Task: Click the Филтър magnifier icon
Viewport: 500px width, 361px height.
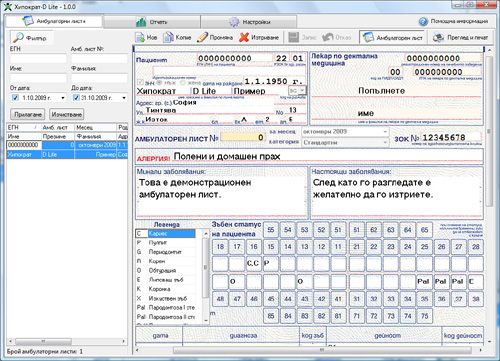Action: pyautogui.click(x=18, y=37)
